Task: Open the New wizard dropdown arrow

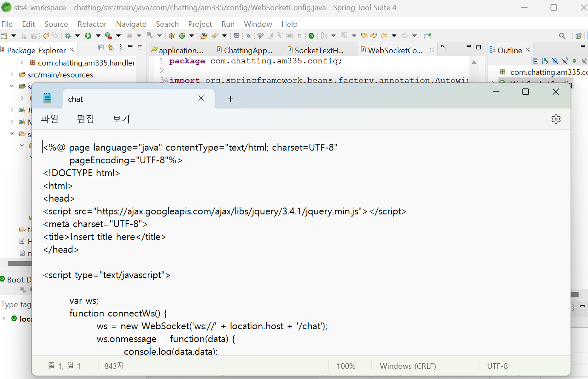Action: [x=14, y=36]
